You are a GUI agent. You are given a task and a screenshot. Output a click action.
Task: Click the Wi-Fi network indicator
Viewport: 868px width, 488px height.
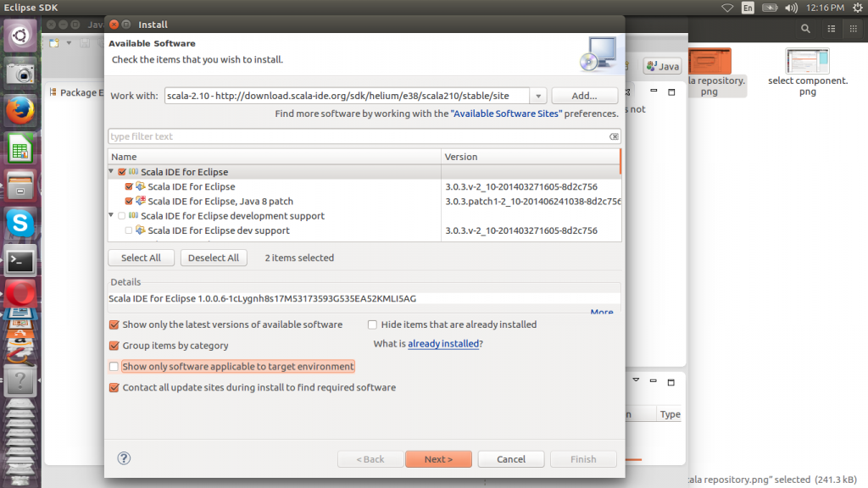726,8
